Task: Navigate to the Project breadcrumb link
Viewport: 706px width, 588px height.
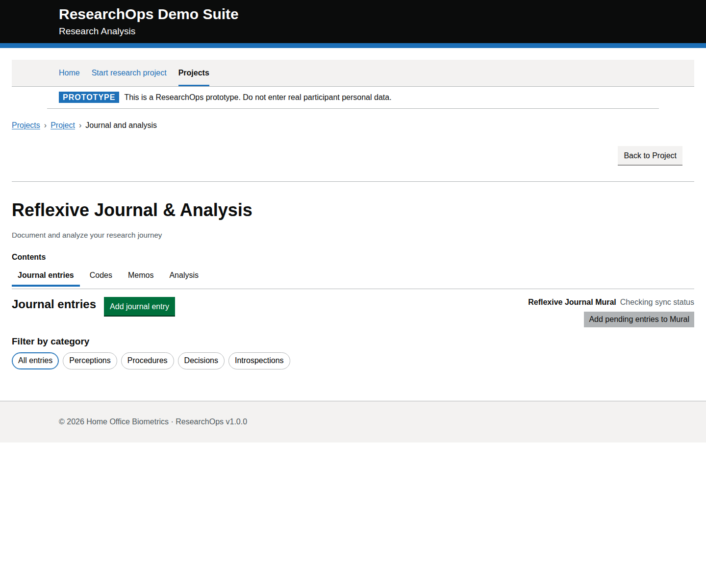Action: [x=63, y=125]
